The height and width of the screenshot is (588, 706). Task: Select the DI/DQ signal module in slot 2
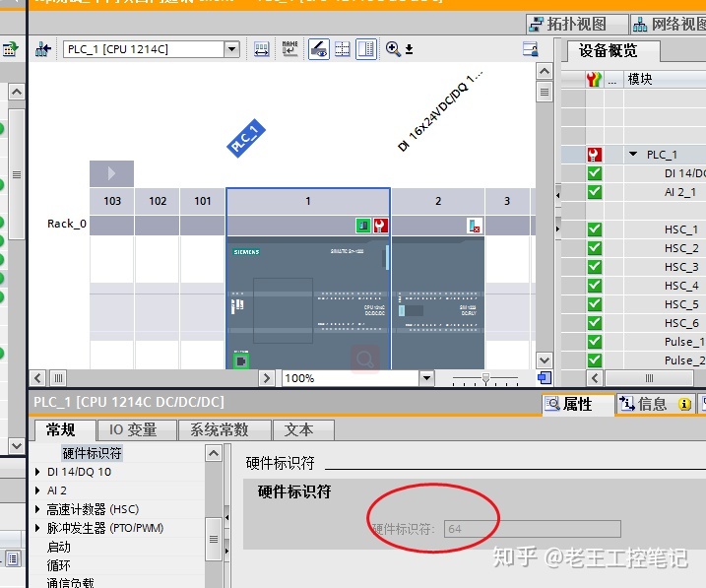pyautogui.click(x=438, y=301)
